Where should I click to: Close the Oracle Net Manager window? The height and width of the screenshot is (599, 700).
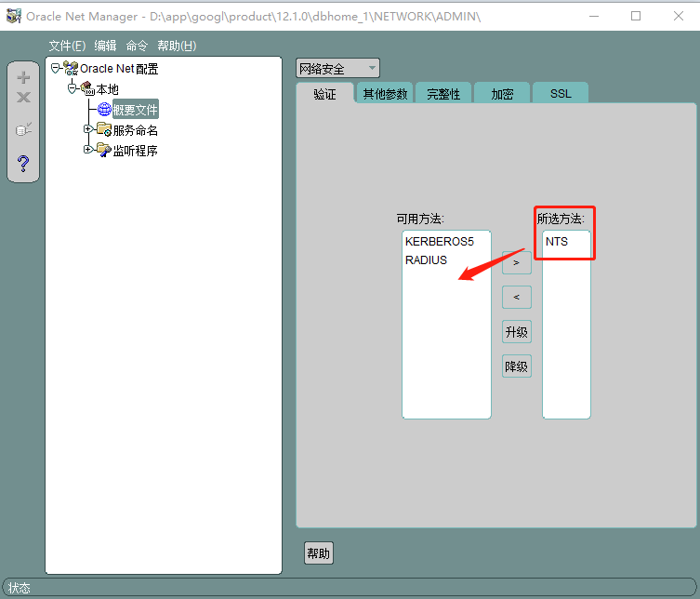click(x=678, y=16)
